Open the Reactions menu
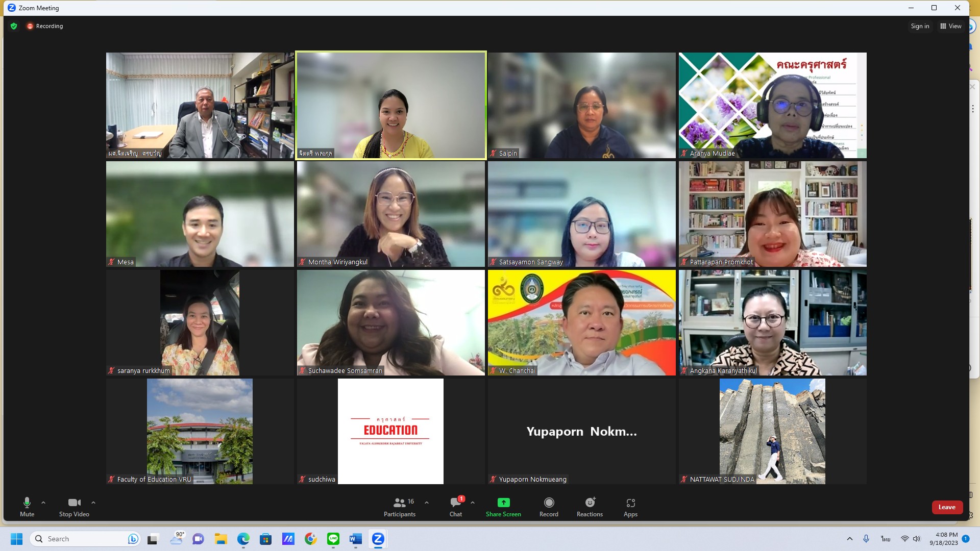This screenshot has width=980, height=551. pyautogui.click(x=590, y=507)
